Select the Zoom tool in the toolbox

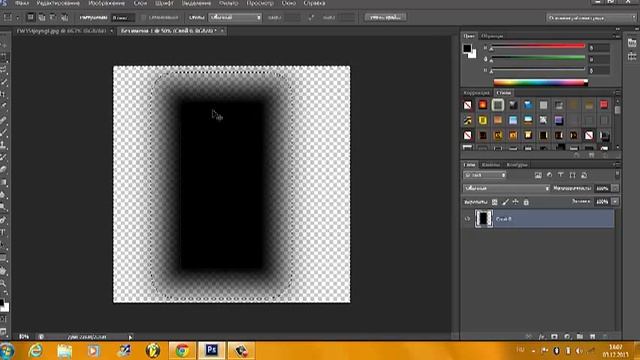pyautogui.click(x=4, y=283)
